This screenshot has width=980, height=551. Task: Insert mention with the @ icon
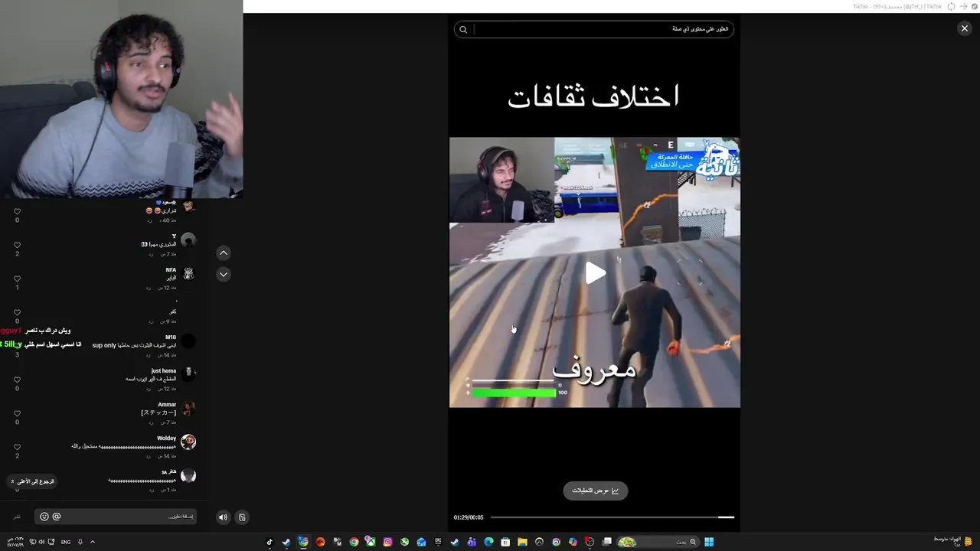(57, 517)
